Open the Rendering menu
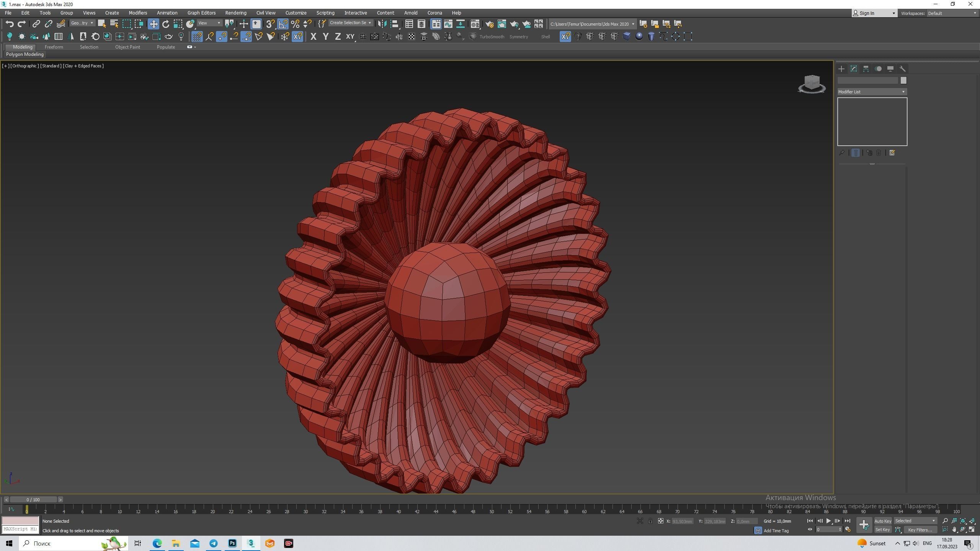The width and height of the screenshot is (980, 551). coord(235,13)
